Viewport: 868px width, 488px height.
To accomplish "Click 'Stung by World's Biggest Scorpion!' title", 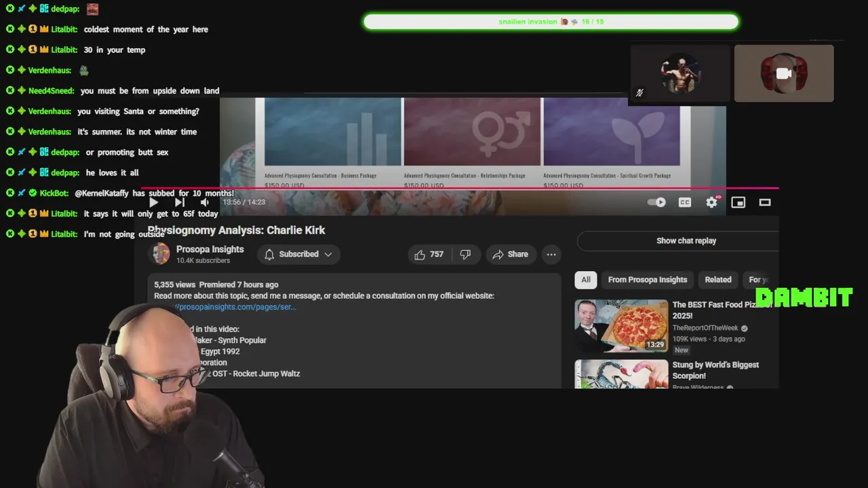I will [715, 370].
